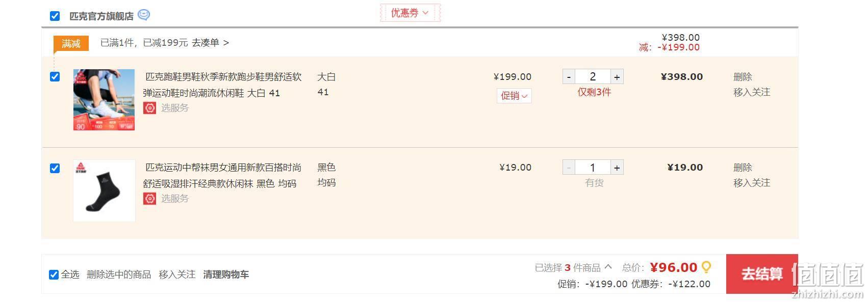The height and width of the screenshot is (303, 868).
Task: Expand the selected 3 items list arrow
Action: [x=608, y=267]
